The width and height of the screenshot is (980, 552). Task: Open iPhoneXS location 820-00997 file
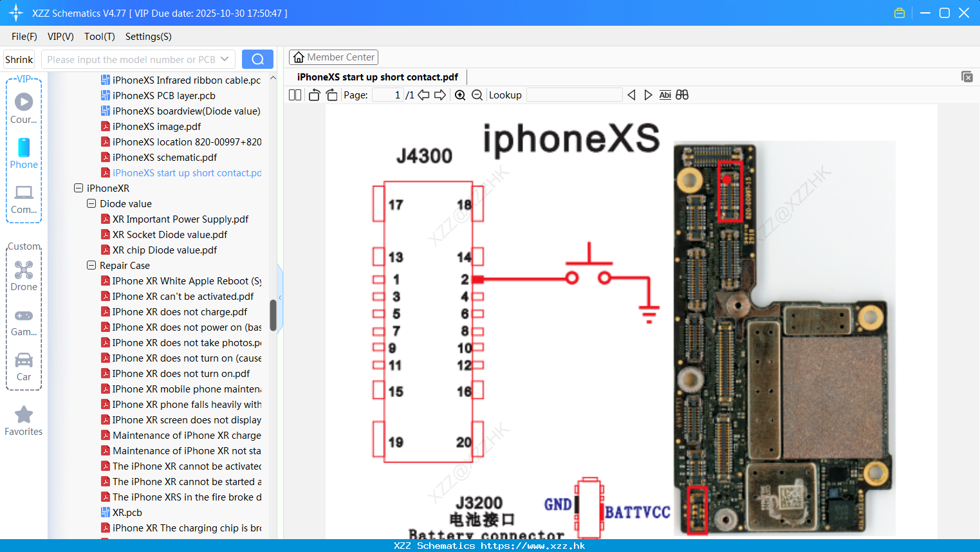181,142
